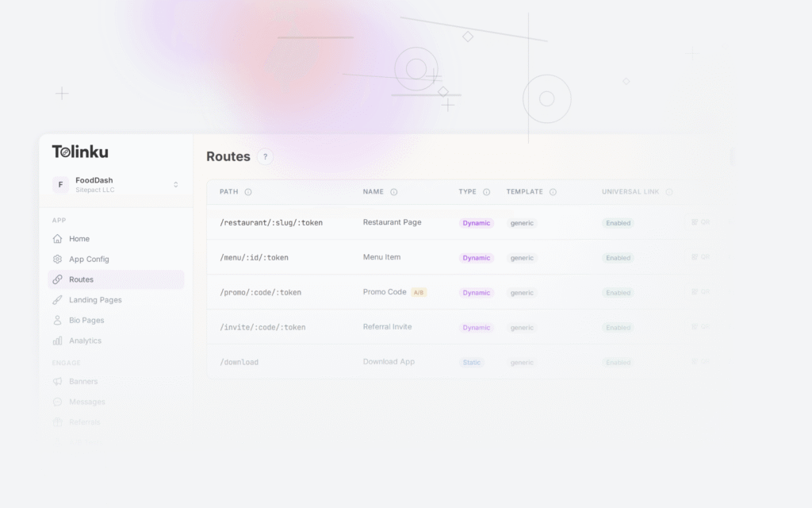Viewport: 812px width, 508px height.
Task: Click Dynamic badge in Menu Item row
Action: 477,258
